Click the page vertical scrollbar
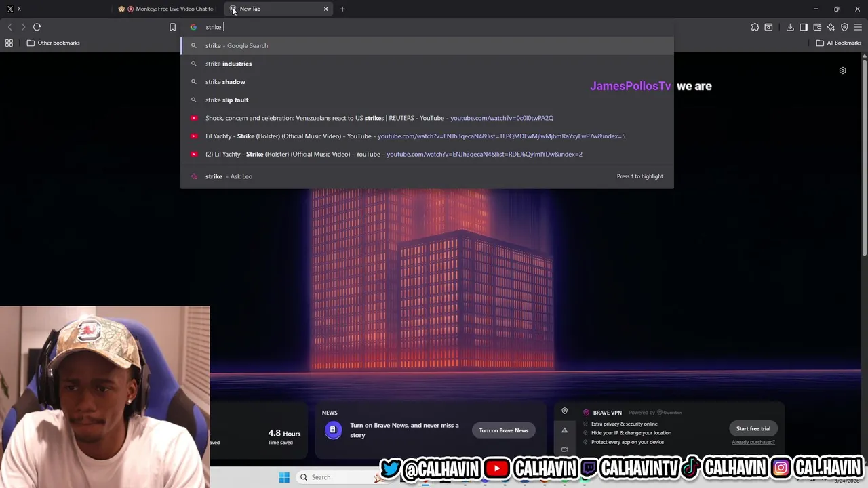This screenshot has height=488, width=868. tap(865, 159)
